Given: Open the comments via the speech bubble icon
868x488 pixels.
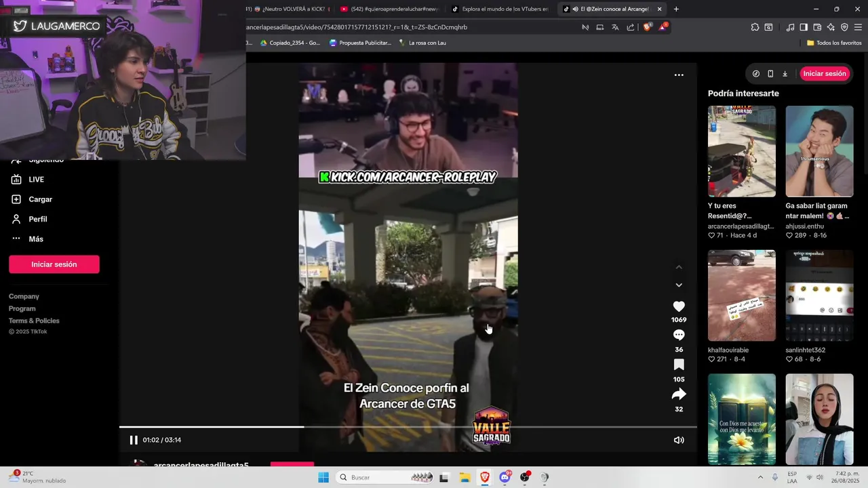Looking at the screenshot, I should tap(679, 335).
